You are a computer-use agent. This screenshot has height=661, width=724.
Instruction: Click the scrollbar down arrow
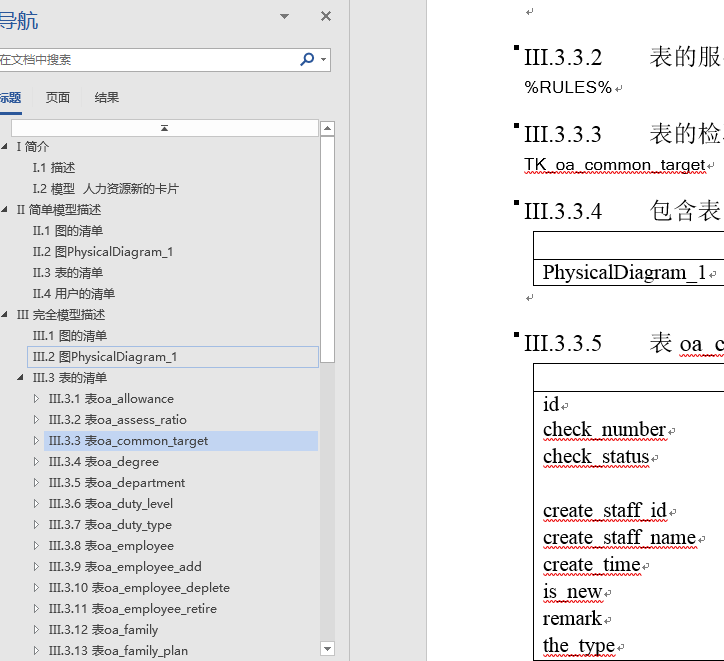[x=327, y=649]
